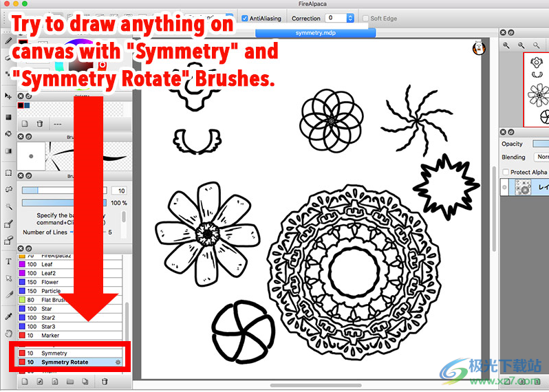Duplicate selected brush icon
Image resolution: width=549 pixels, height=392 pixels.
(x=85, y=382)
